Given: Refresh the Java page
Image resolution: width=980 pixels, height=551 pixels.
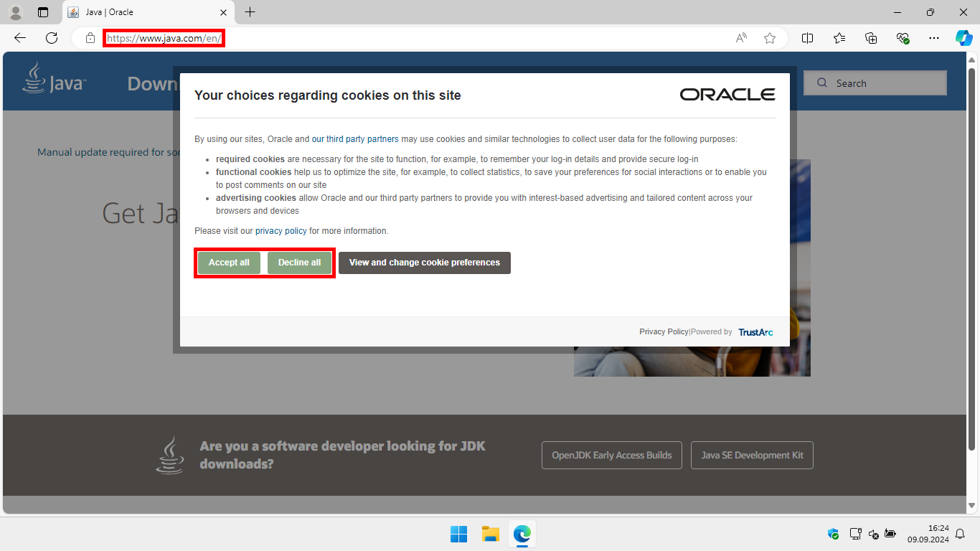Looking at the screenshot, I should (52, 38).
